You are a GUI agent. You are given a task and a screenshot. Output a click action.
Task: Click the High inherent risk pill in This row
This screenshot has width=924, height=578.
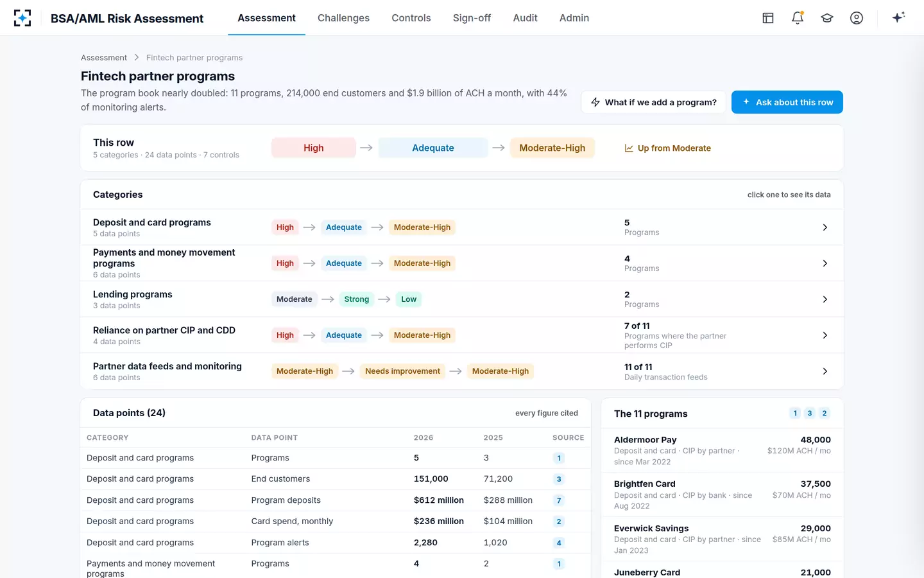pos(314,148)
